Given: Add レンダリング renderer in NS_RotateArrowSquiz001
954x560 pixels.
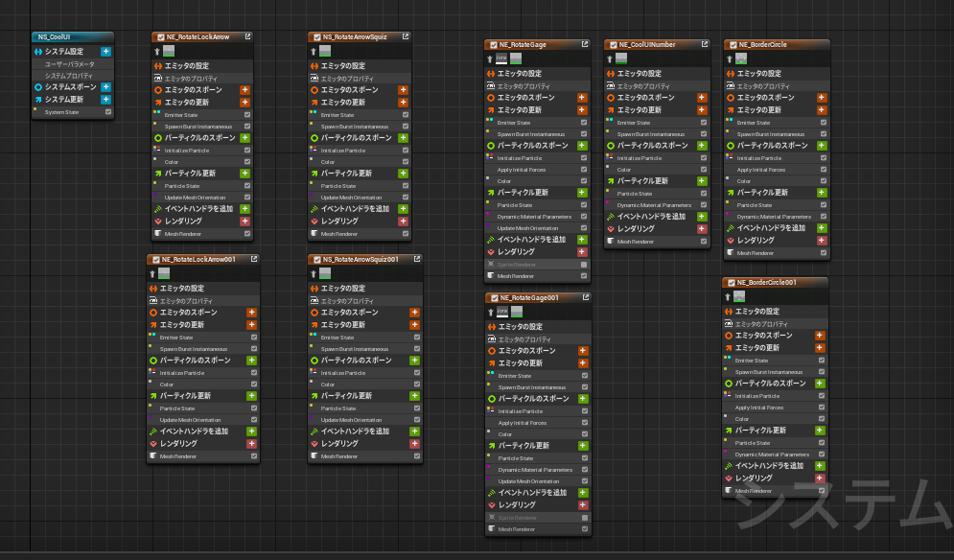Looking at the screenshot, I should tap(414, 444).
